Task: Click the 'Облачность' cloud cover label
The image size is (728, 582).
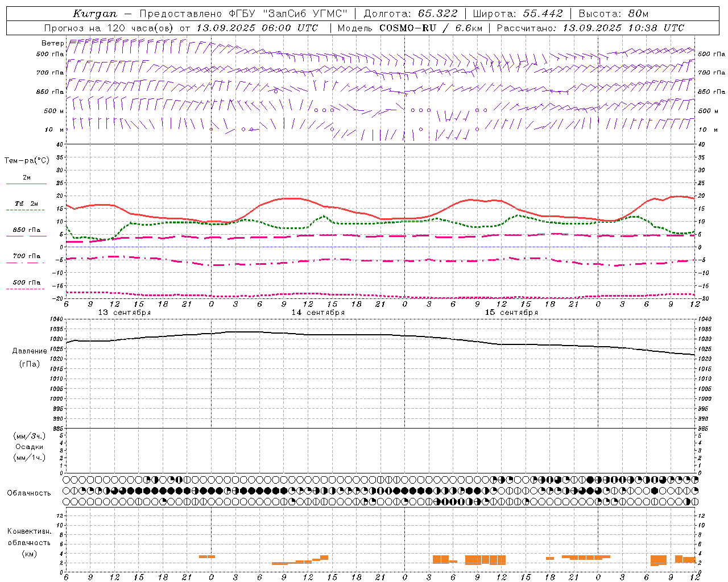Action: point(29,493)
